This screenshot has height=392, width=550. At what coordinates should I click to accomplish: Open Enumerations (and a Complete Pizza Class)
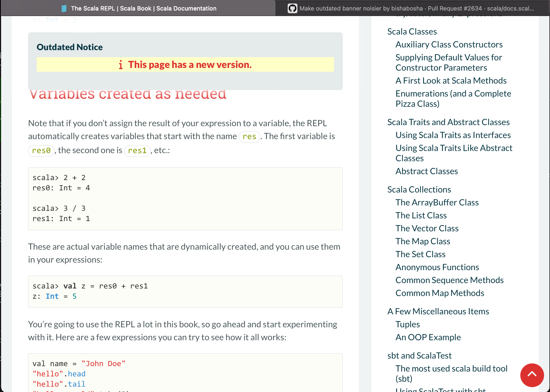[x=453, y=99]
